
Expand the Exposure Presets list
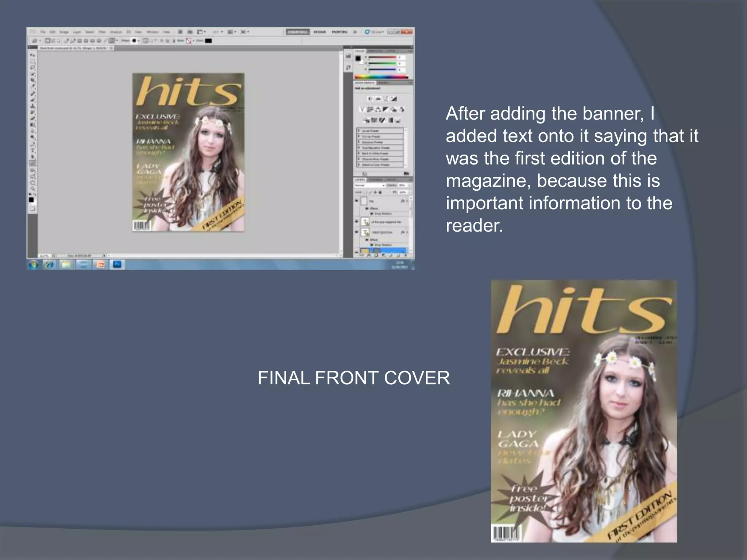tap(359, 142)
